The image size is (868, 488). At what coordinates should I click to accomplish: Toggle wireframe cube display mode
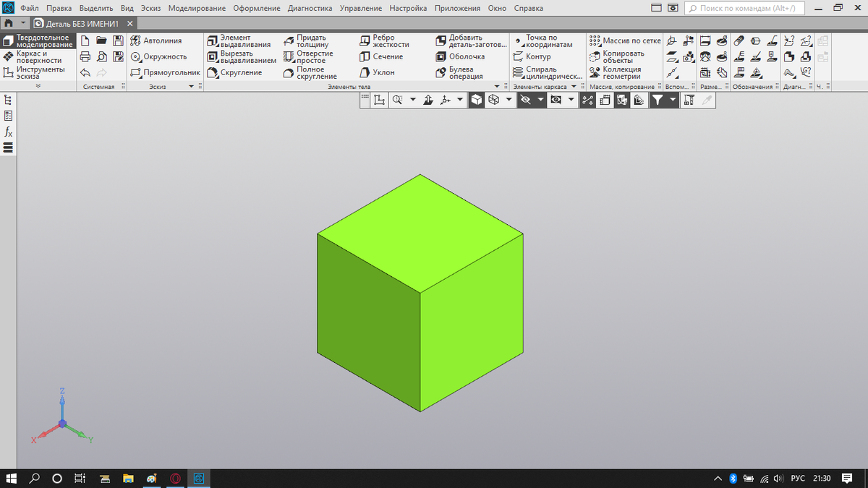coord(493,100)
